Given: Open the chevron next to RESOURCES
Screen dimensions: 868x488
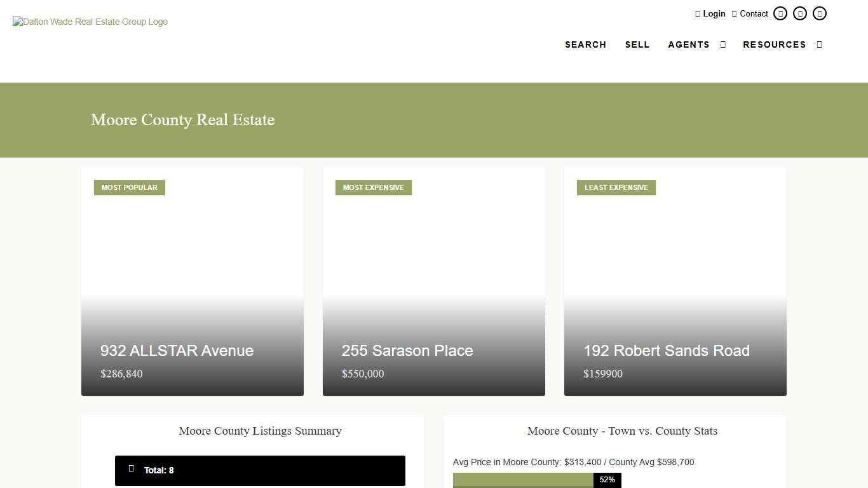Looking at the screenshot, I should pos(820,44).
